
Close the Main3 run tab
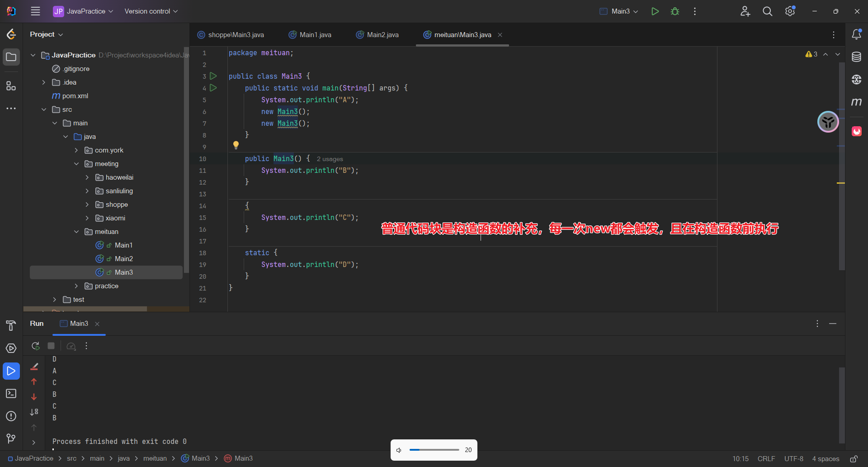coord(97,324)
